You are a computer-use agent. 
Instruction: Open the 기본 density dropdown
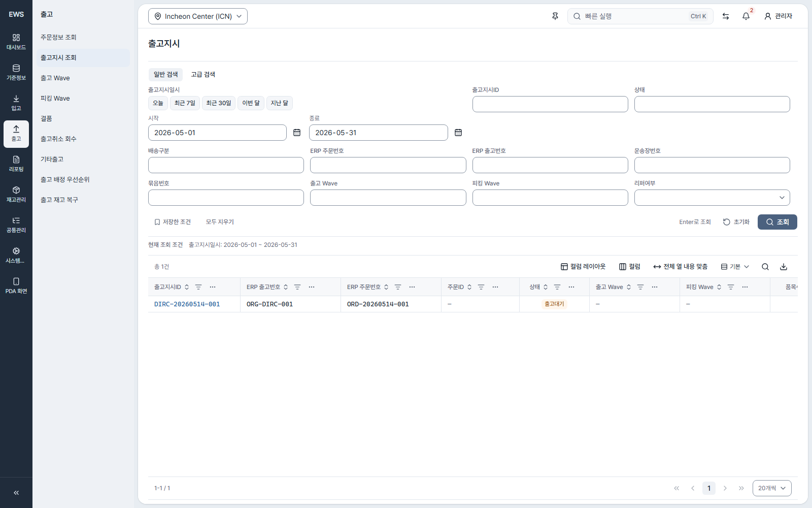pyautogui.click(x=735, y=267)
